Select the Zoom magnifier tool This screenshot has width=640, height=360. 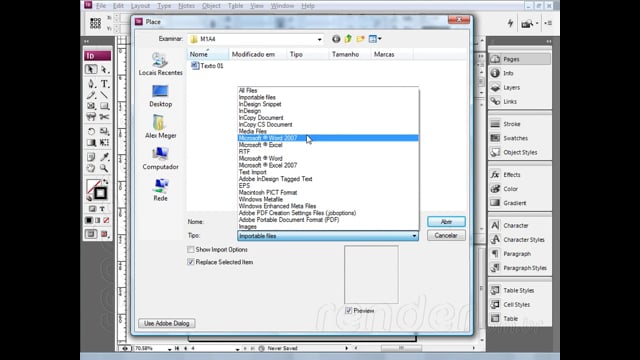[x=104, y=168]
